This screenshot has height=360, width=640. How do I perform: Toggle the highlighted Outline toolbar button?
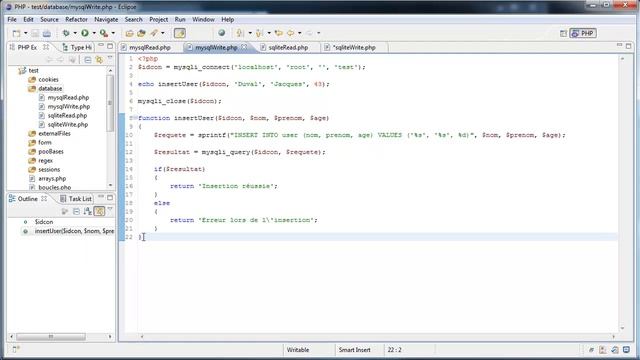[x=99, y=211]
